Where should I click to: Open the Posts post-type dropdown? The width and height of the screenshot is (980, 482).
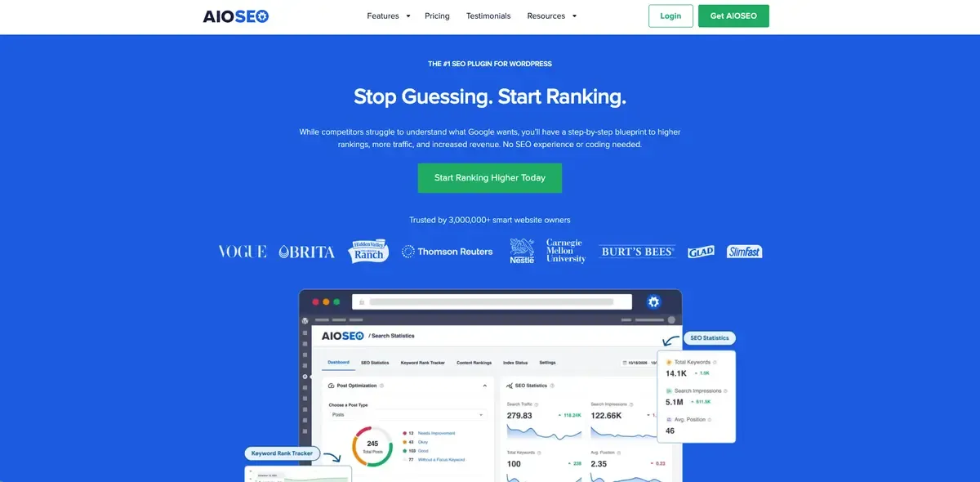pos(406,414)
